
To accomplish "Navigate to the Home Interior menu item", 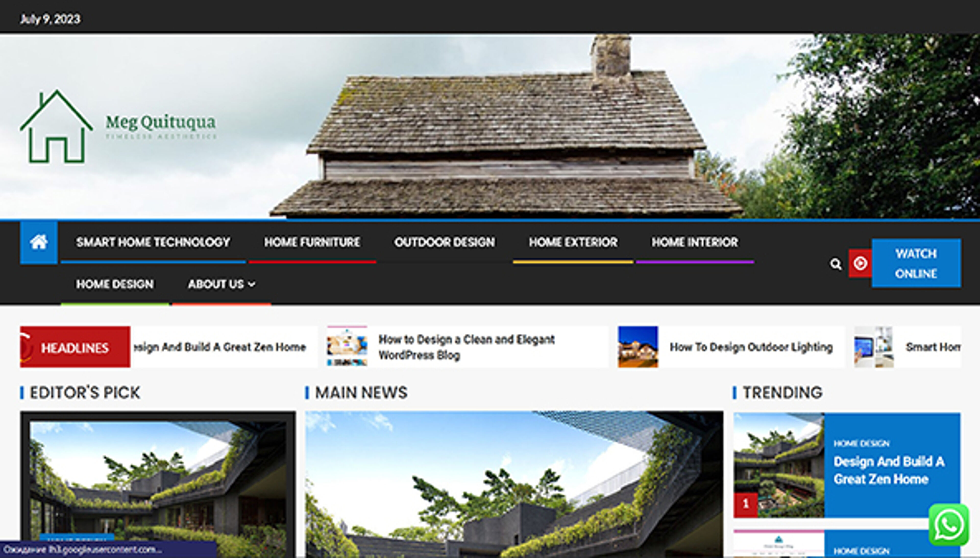I will click(695, 242).
